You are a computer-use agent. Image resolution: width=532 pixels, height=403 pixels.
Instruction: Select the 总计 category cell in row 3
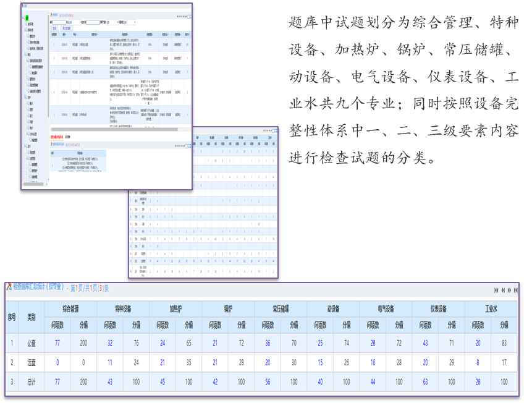pyautogui.click(x=32, y=382)
